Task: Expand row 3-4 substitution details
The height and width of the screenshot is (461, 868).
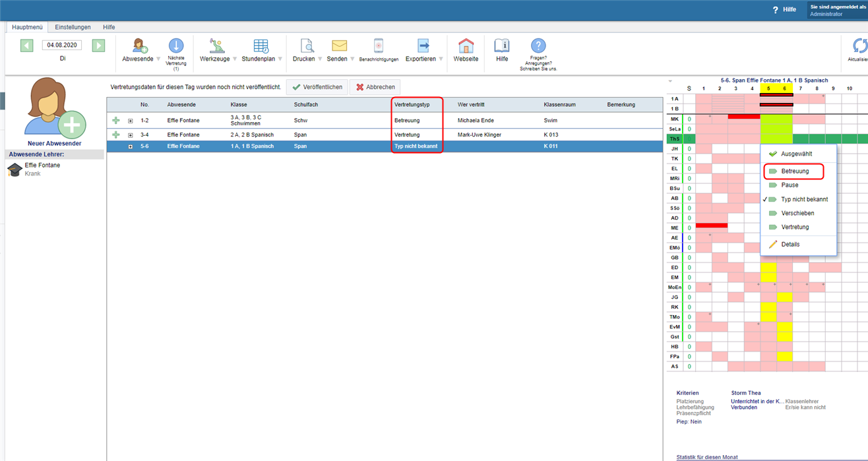Action: pyautogui.click(x=131, y=135)
